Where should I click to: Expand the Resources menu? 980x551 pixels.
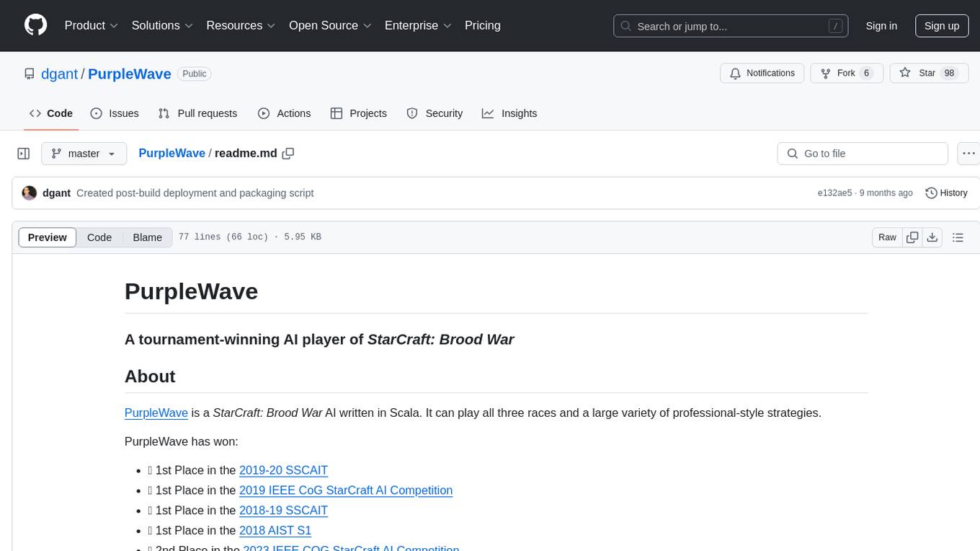point(241,25)
